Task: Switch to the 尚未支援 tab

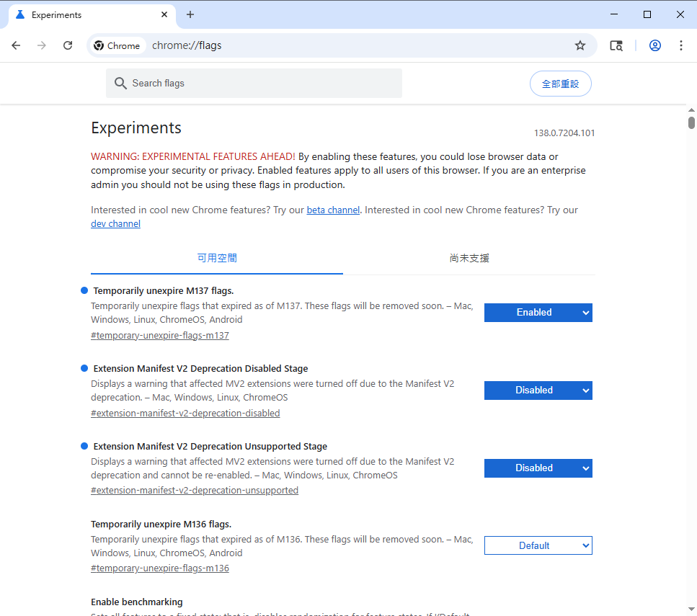Action: (469, 258)
